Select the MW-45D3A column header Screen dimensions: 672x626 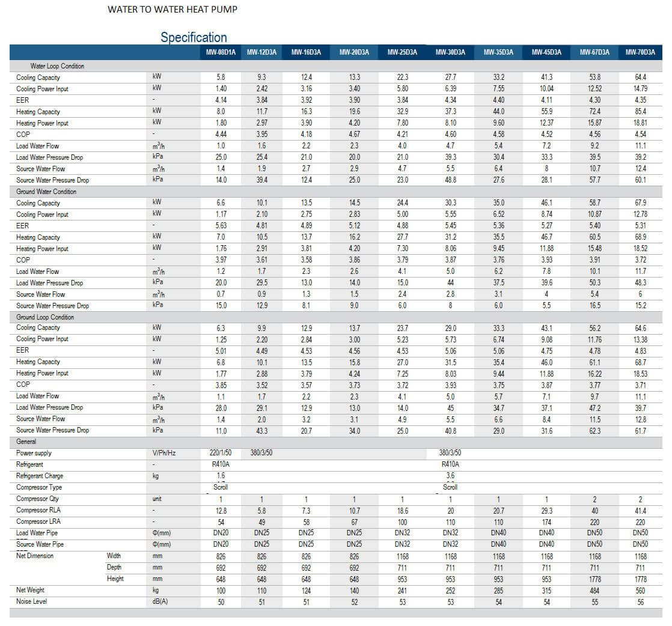pos(546,52)
